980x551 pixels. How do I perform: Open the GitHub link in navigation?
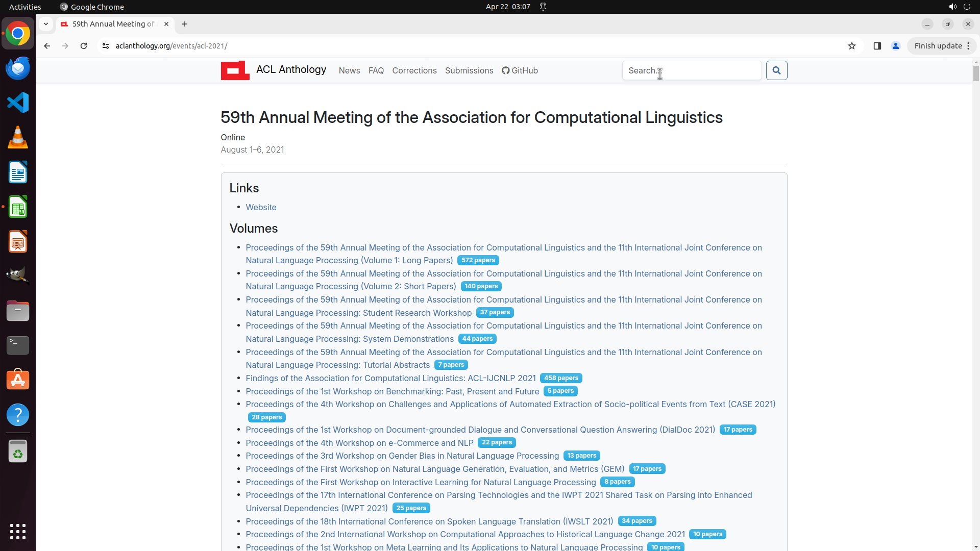[x=520, y=70]
